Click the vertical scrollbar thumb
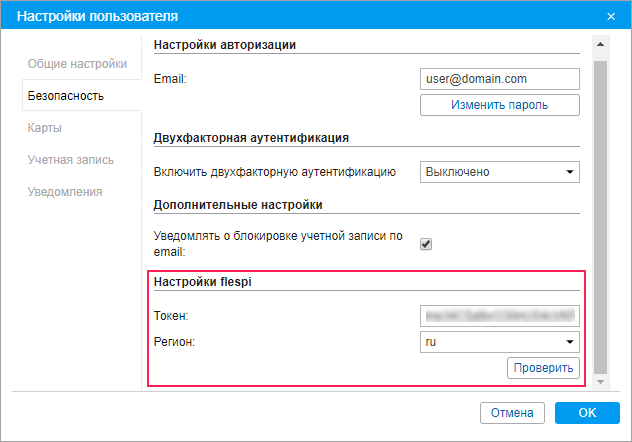 click(600, 210)
